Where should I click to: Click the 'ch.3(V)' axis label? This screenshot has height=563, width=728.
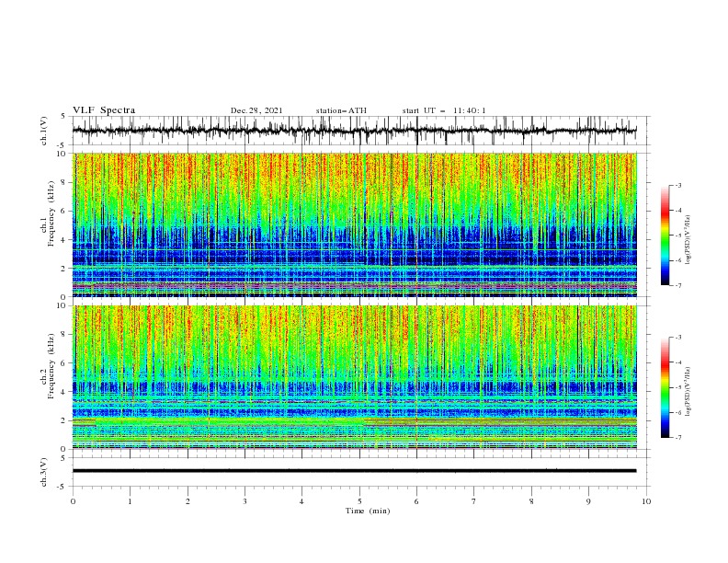(x=44, y=472)
